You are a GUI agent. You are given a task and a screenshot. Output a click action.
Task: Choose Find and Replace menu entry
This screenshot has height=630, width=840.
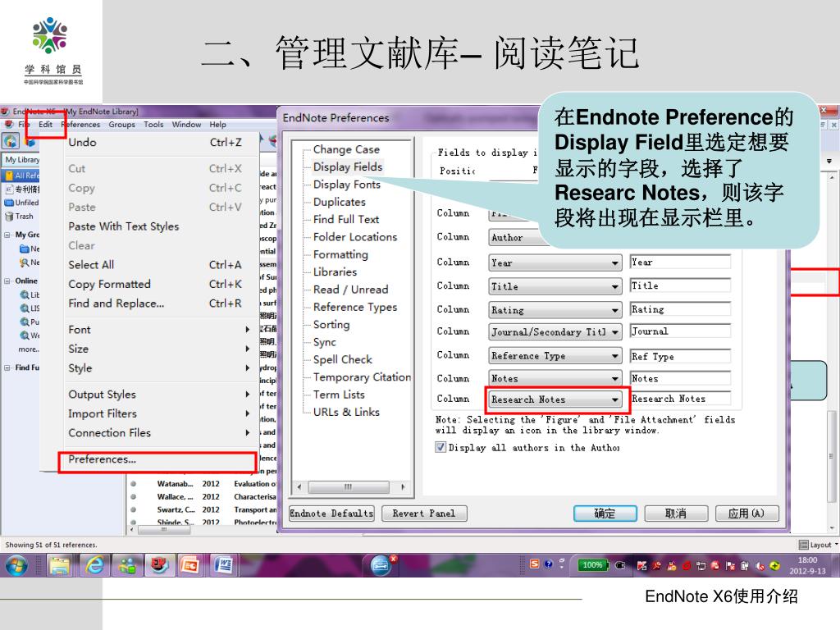[x=158, y=304]
